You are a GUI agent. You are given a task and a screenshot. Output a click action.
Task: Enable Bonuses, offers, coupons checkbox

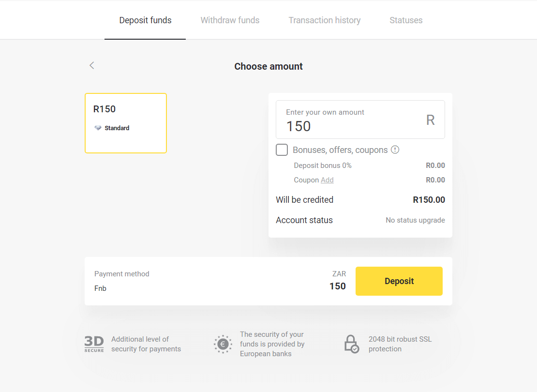pyautogui.click(x=282, y=150)
